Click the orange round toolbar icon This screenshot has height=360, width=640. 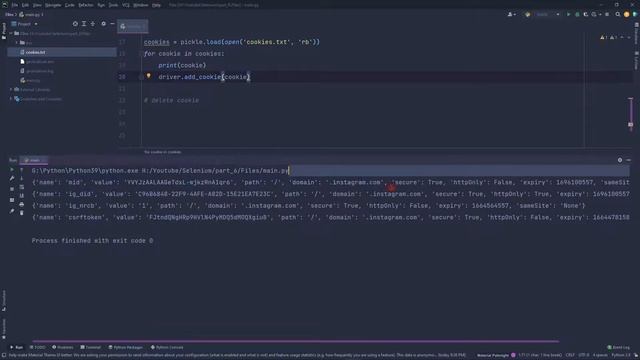point(627,14)
